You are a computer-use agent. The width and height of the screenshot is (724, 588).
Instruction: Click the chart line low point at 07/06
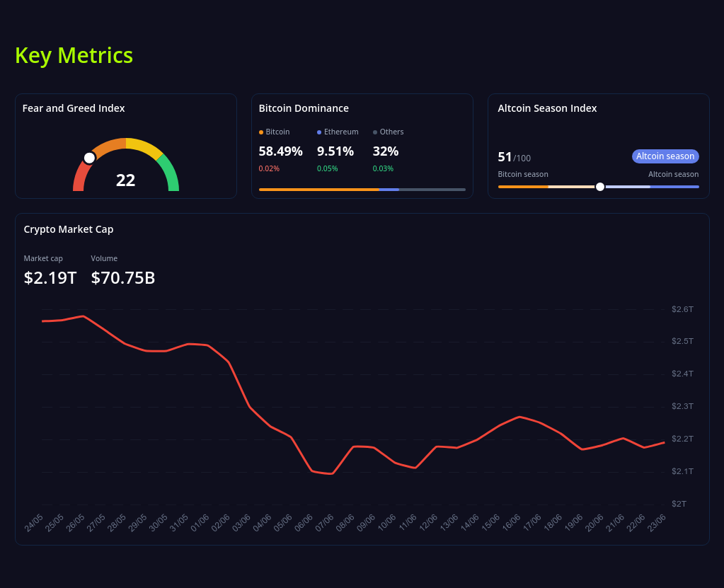[333, 473]
